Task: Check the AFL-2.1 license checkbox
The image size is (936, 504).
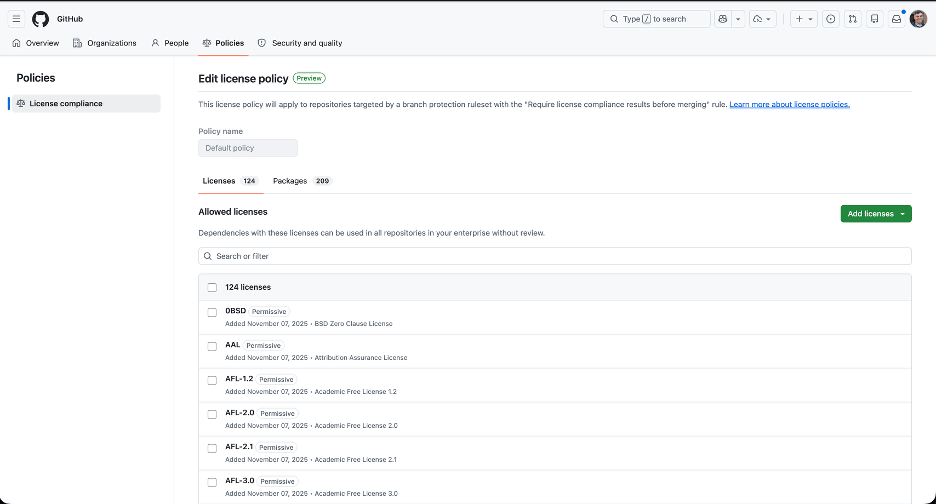Action: (212, 448)
